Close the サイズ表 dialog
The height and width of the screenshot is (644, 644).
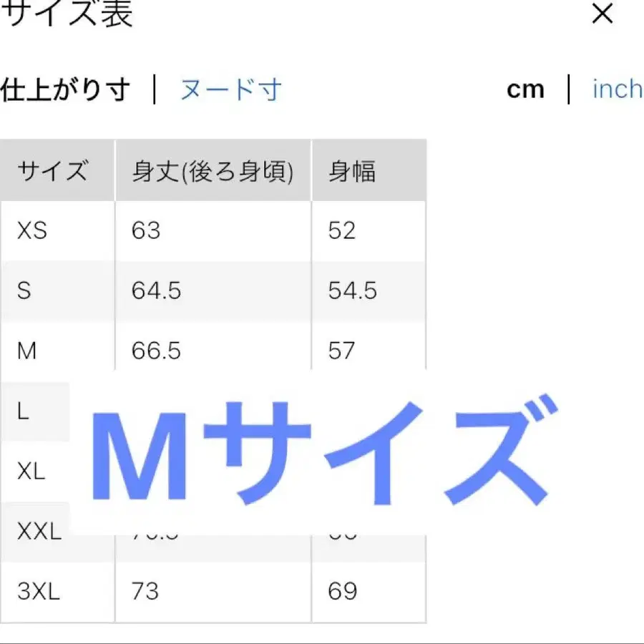point(603,14)
